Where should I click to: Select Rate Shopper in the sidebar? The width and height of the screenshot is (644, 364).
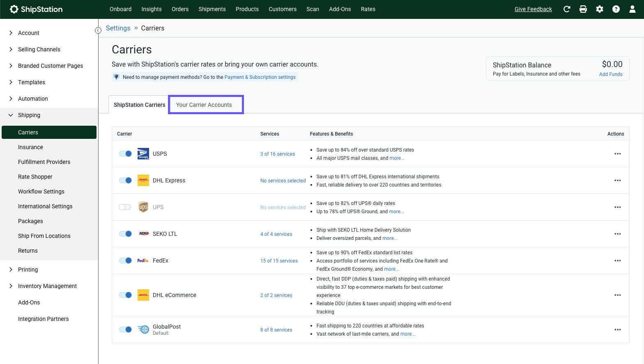[x=35, y=177]
